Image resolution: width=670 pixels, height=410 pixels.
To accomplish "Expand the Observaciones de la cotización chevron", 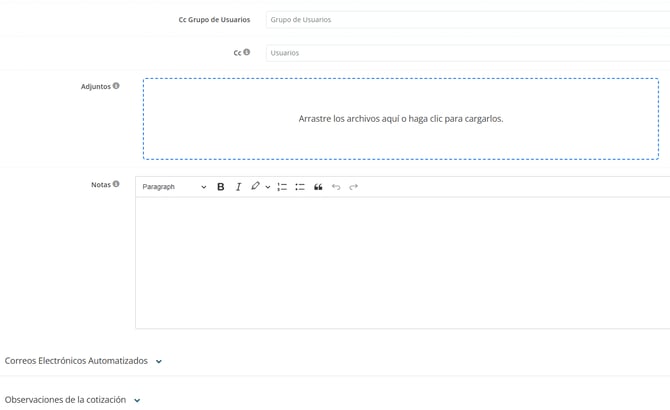I will click(x=137, y=401).
